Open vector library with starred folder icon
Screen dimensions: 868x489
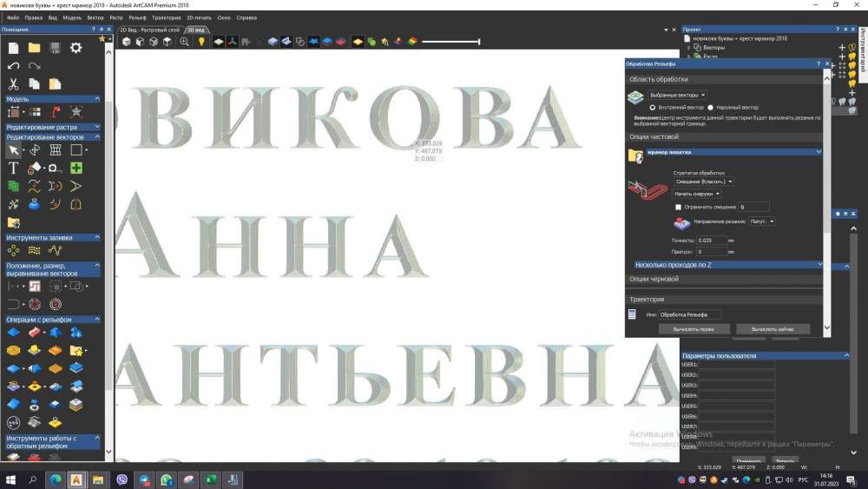tap(13, 222)
